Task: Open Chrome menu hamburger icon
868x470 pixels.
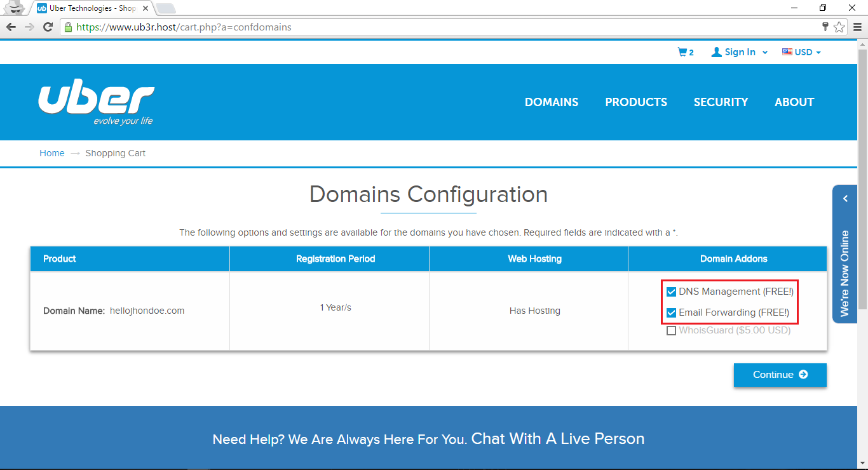Action: tap(857, 27)
